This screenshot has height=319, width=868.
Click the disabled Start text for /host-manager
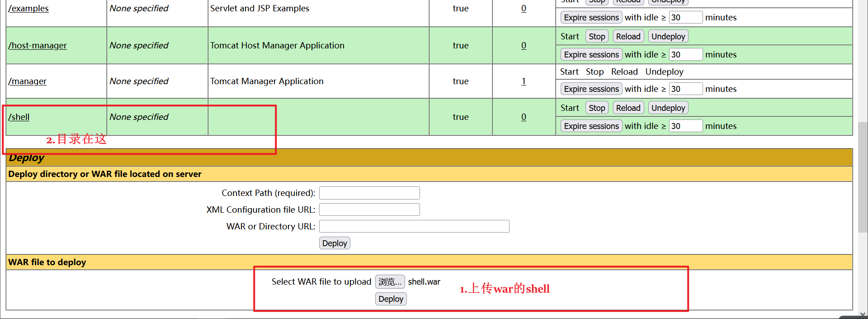tap(570, 37)
